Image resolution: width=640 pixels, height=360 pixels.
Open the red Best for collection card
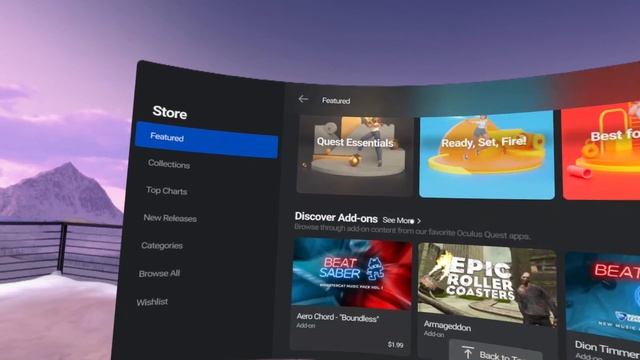click(x=601, y=151)
